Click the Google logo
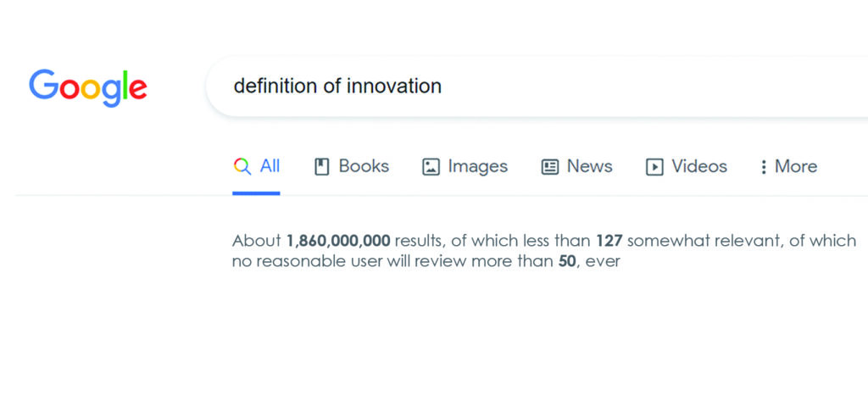Screen dimensions: 868x407 (x=88, y=87)
